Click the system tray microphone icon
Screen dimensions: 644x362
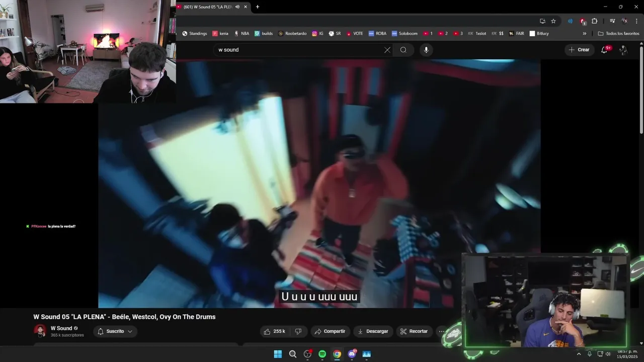click(590, 354)
